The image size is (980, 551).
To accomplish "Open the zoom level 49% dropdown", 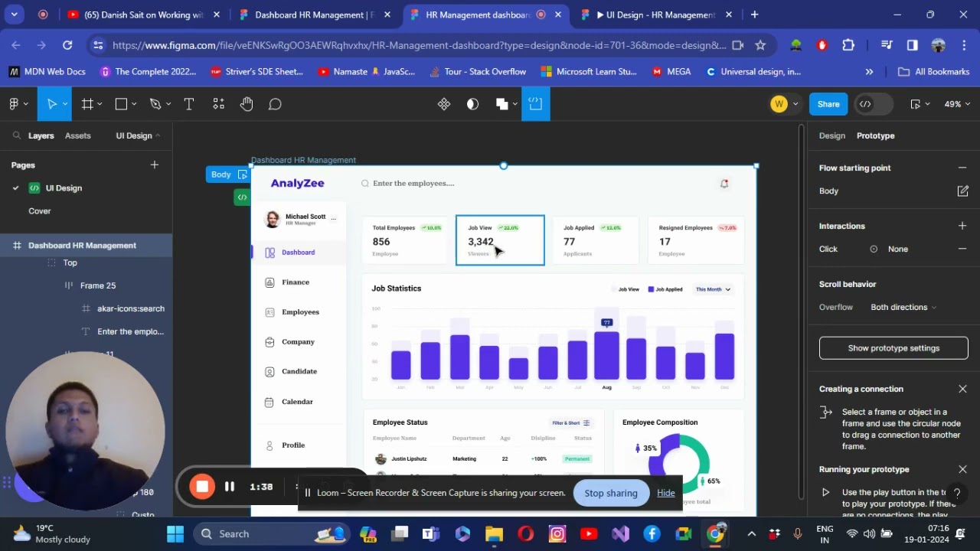I will click(957, 104).
